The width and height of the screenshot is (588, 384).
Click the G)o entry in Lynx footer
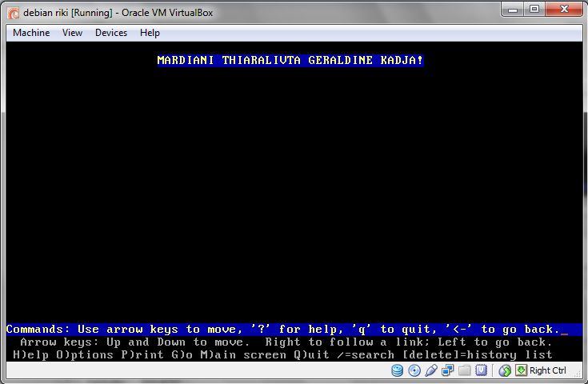coord(182,354)
